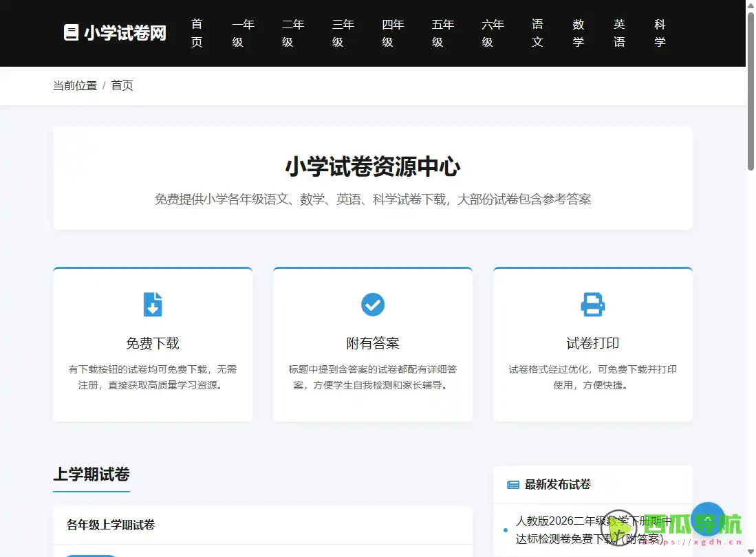Click the 各年级上学期试卷 panel header
This screenshot has height=557, width=756.
[110, 525]
